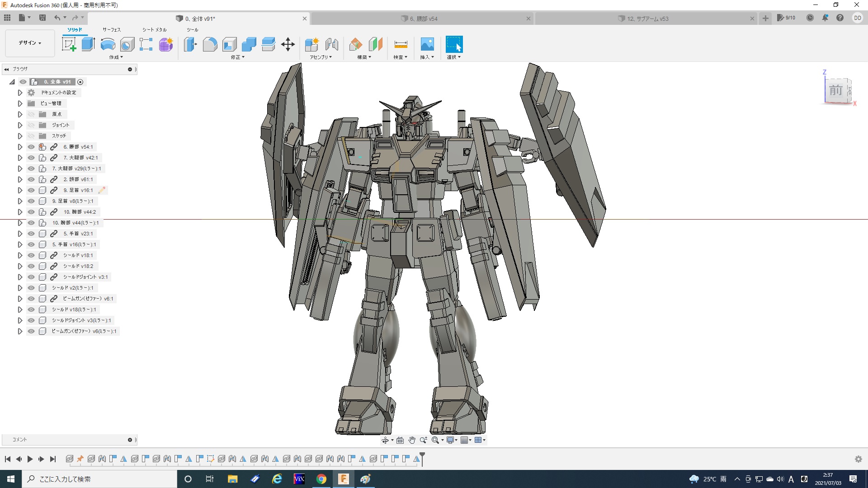Open the デザイン workspace dropdown

tap(30, 43)
